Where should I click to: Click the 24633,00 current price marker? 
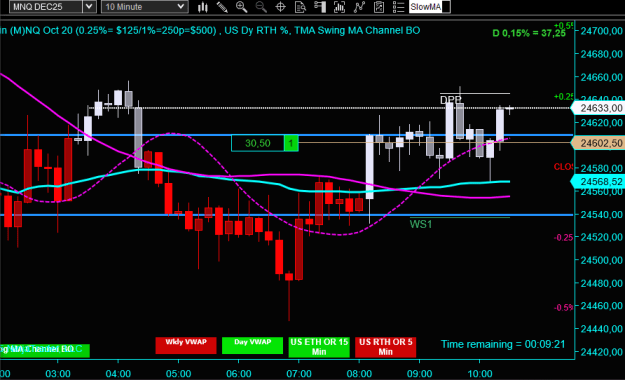click(598, 108)
